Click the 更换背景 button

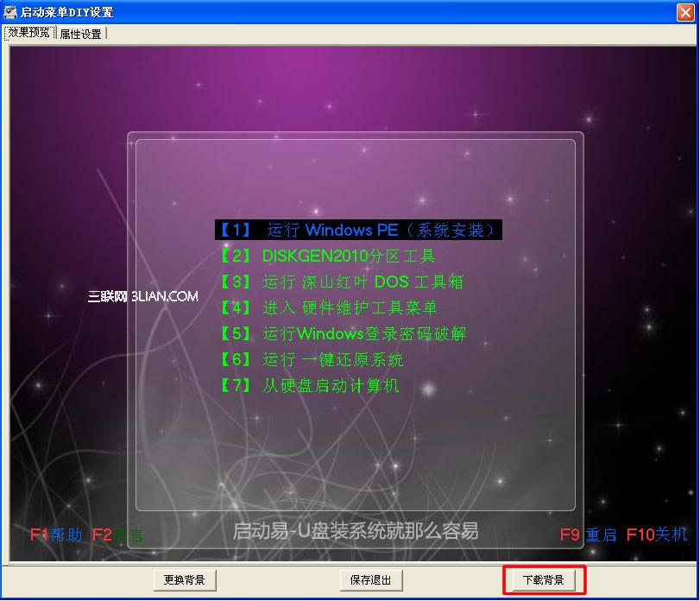[x=185, y=580]
